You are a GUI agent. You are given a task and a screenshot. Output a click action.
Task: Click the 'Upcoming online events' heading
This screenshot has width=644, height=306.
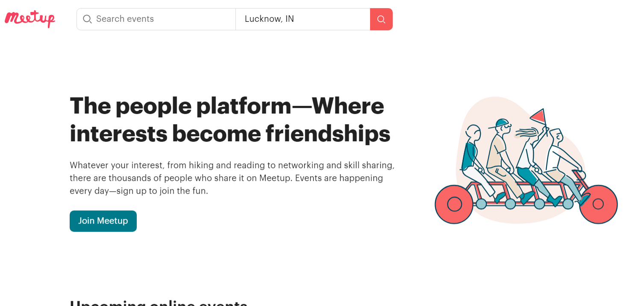(158, 303)
